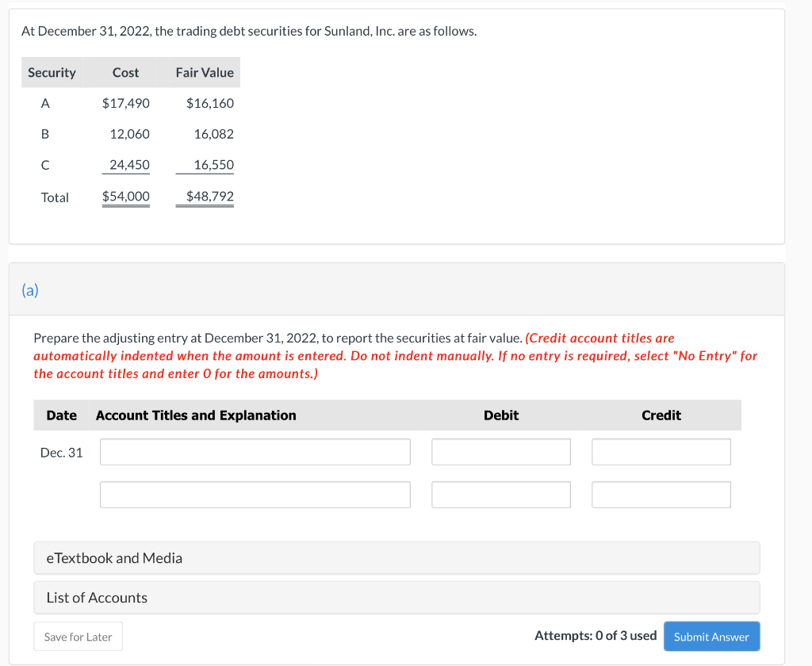This screenshot has width=812, height=666.
Task: Select Security C cost 24,450
Action: coord(129,165)
